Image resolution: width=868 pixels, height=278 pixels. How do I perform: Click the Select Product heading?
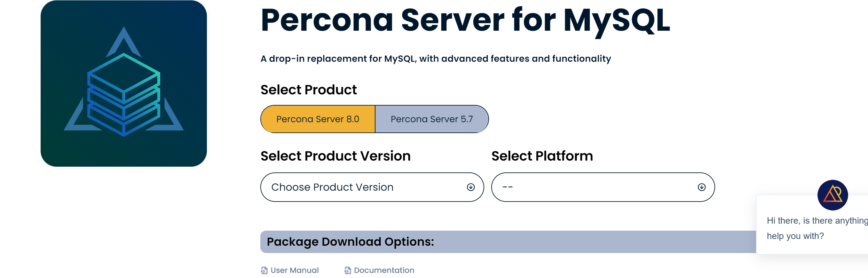click(308, 90)
